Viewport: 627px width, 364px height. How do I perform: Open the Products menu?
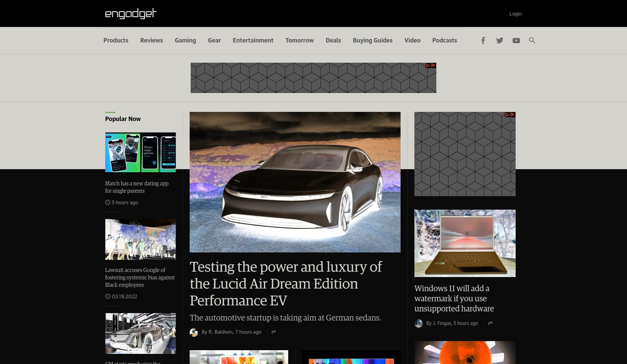[116, 40]
